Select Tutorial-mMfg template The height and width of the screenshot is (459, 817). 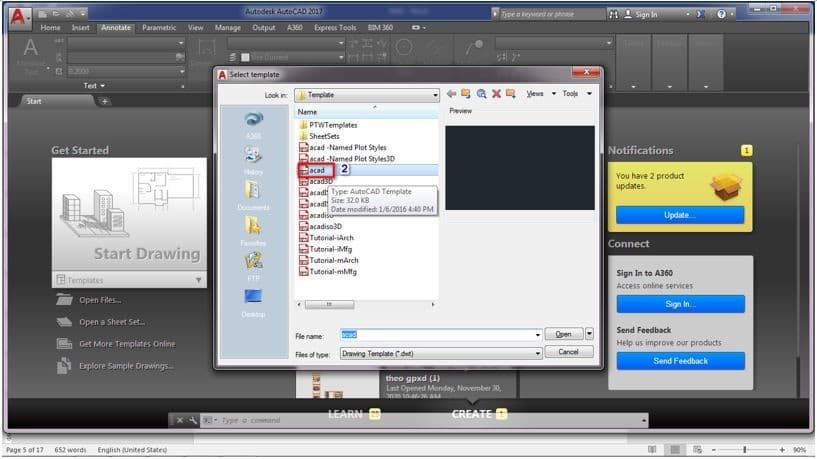pos(328,271)
